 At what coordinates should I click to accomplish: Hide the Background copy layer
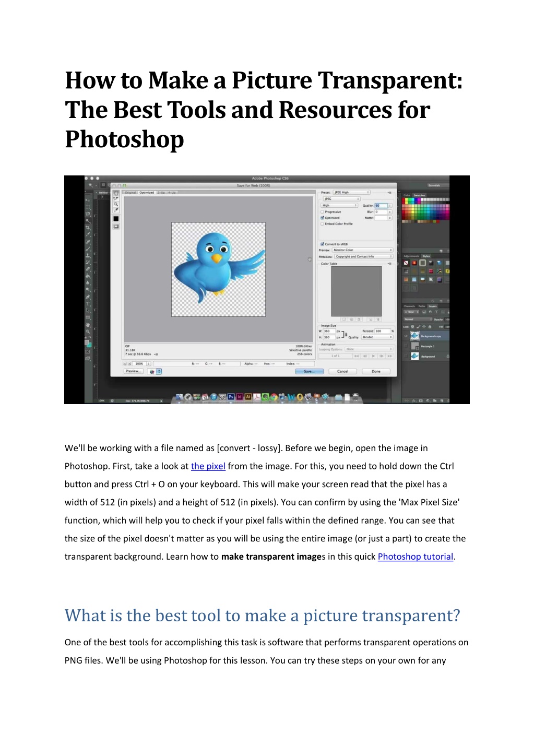coord(406,336)
